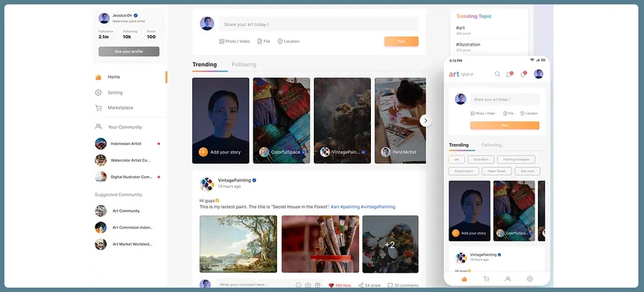Open the +2 extra images tile
This screenshot has height=292, width=644.
pyautogui.click(x=390, y=244)
